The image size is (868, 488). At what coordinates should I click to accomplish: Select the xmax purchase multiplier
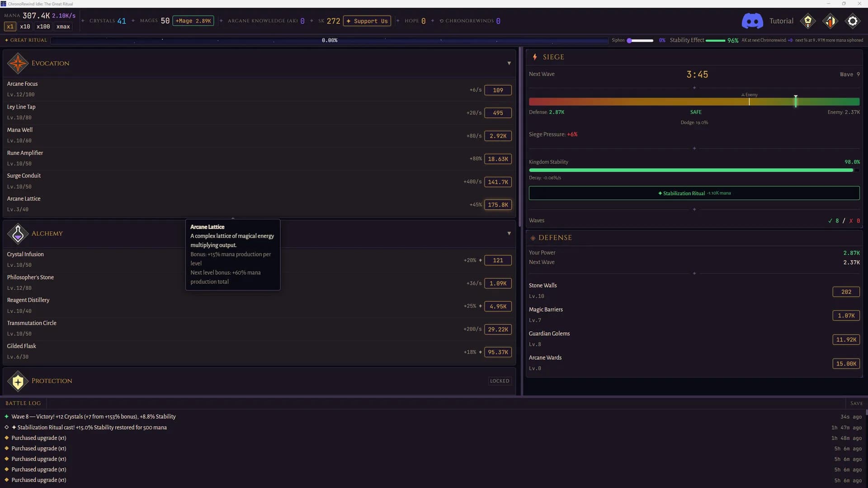pos(63,27)
